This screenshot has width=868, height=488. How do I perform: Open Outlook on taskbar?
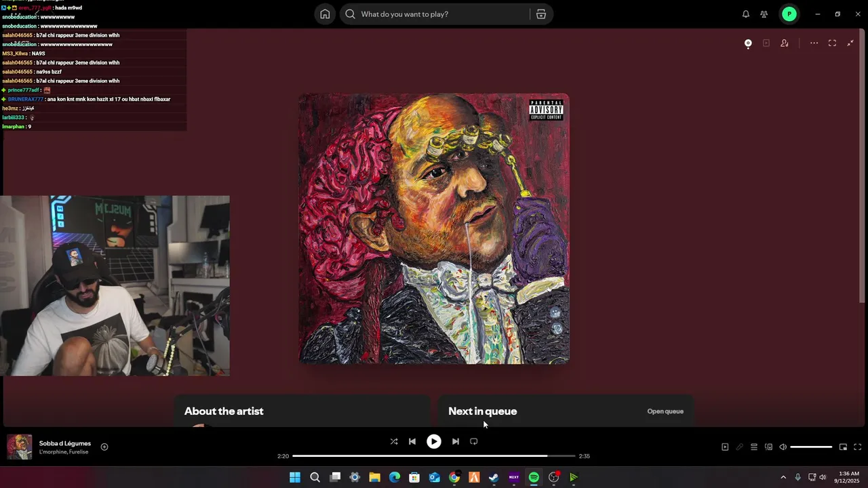(x=434, y=478)
